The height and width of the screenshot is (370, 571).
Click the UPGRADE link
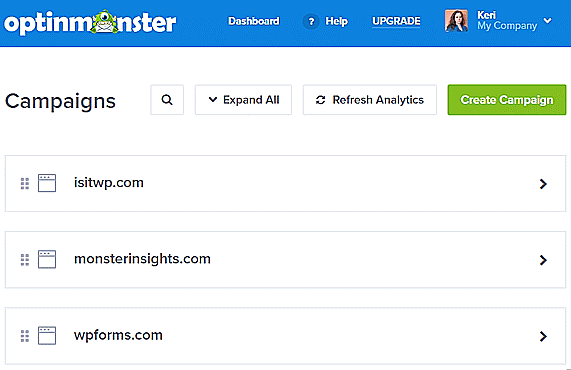396,21
